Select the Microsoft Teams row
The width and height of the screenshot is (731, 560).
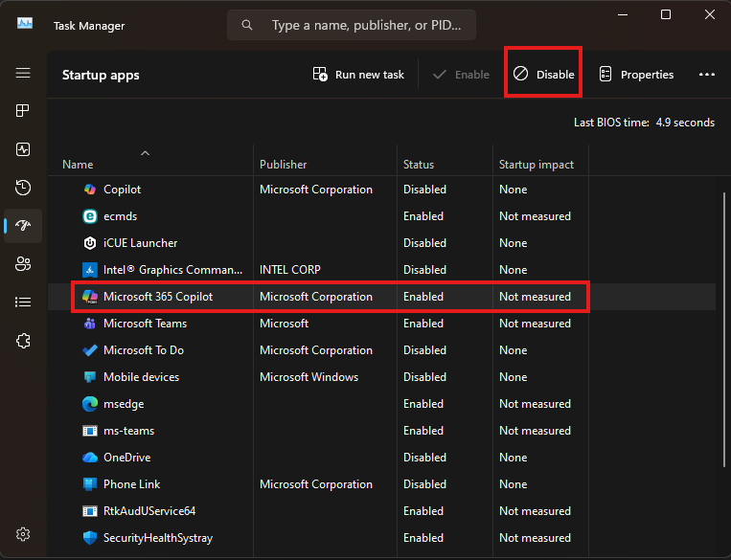[145, 324]
